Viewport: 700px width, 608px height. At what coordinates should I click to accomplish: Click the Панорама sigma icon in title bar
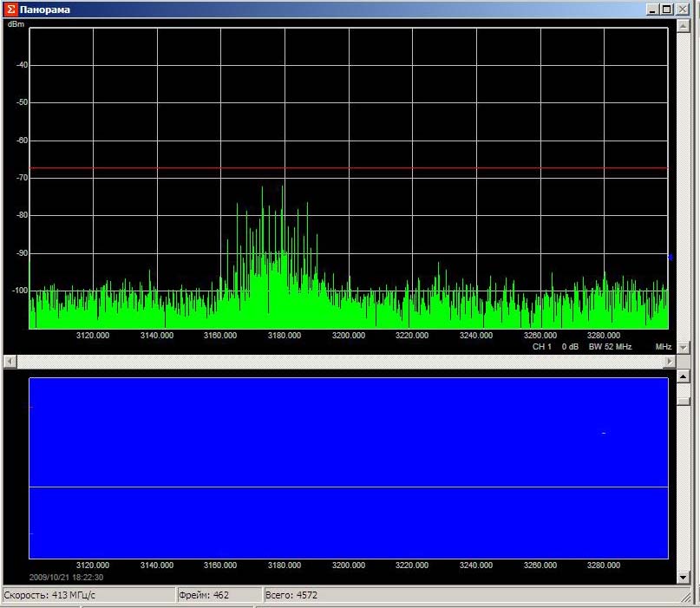(x=10, y=10)
